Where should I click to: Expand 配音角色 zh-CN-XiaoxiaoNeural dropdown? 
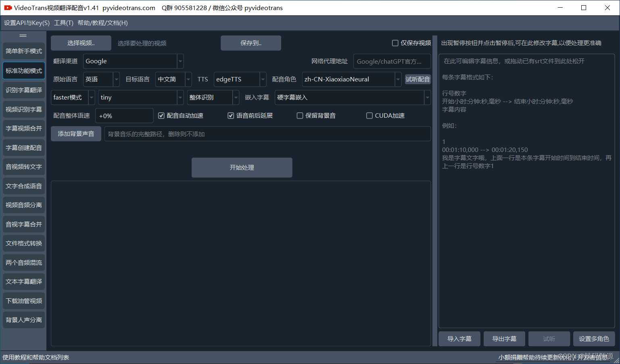click(352, 79)
